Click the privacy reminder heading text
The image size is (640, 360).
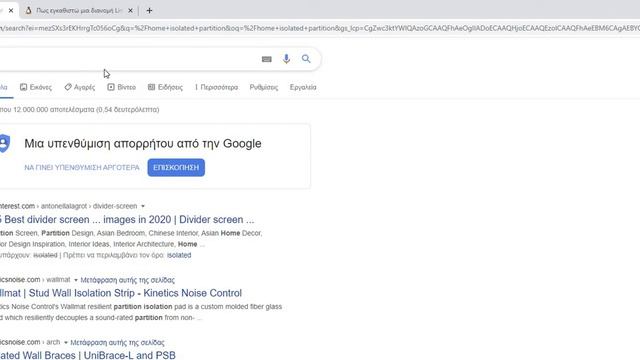(143, 143)
